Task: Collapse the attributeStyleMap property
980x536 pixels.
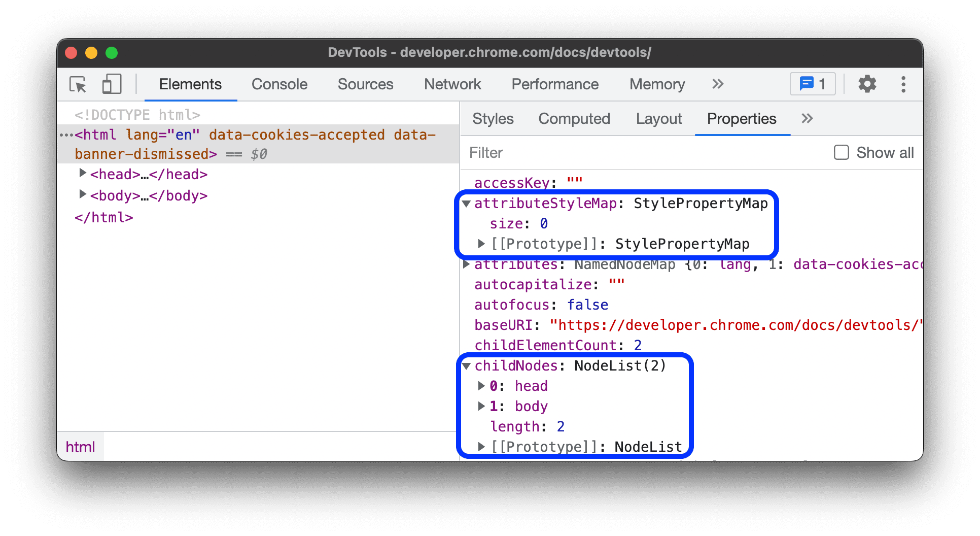Action: pyautogui.click(x=467, y=203)
